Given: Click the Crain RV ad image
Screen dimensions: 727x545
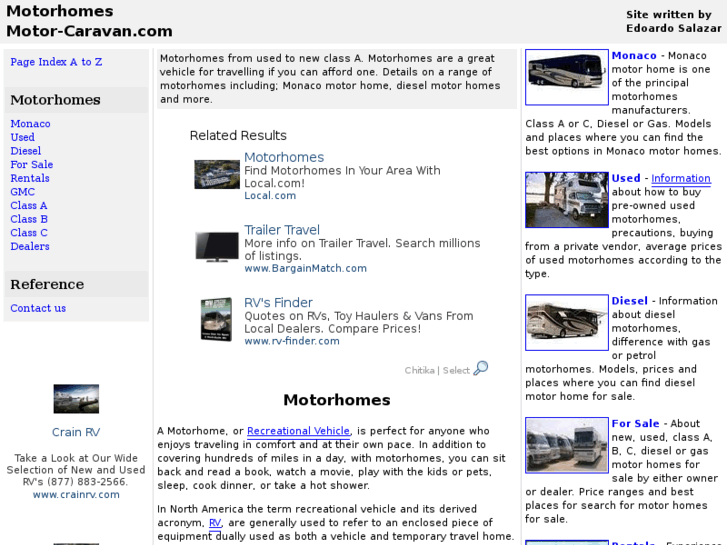Looking at the screenshot, I should 76,399.
